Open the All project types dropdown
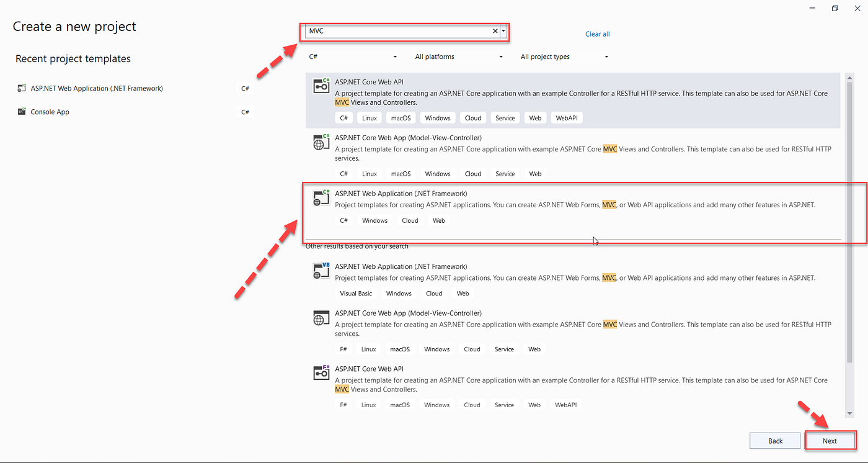This screenshot has width=868, height=463. [563, 56]
